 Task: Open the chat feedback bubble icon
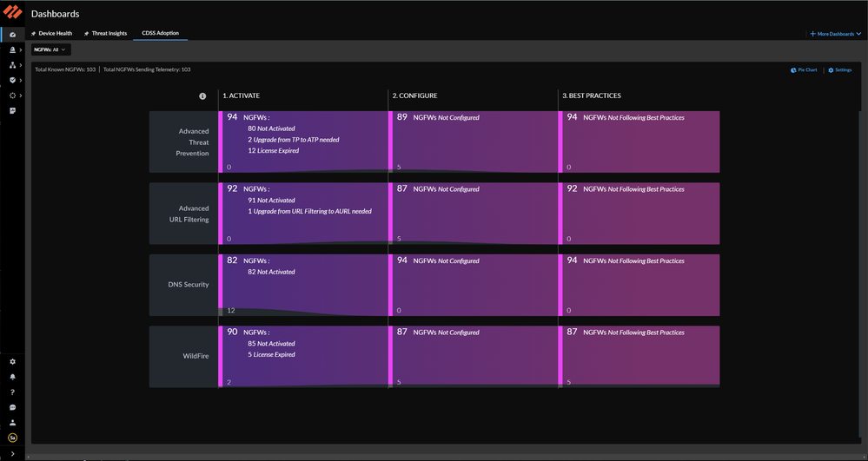[12, 407]
